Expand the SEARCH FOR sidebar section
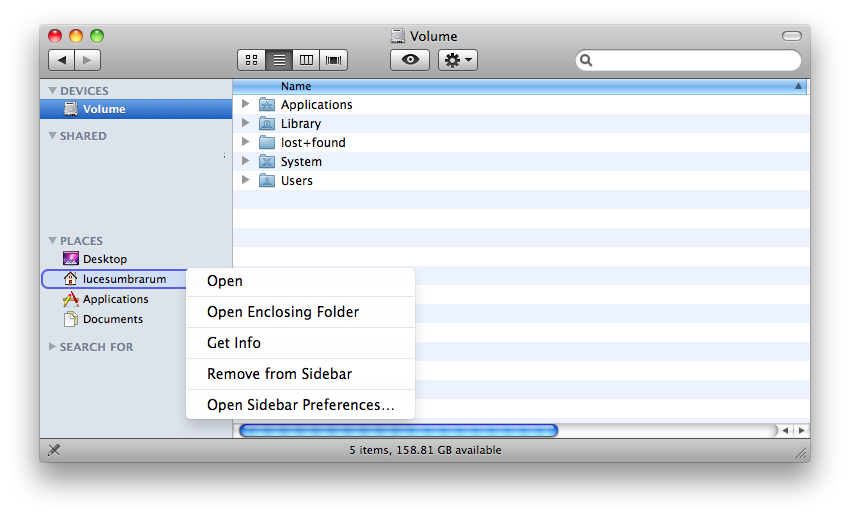Viewport: 850px width, 517px height. (53, 346)
